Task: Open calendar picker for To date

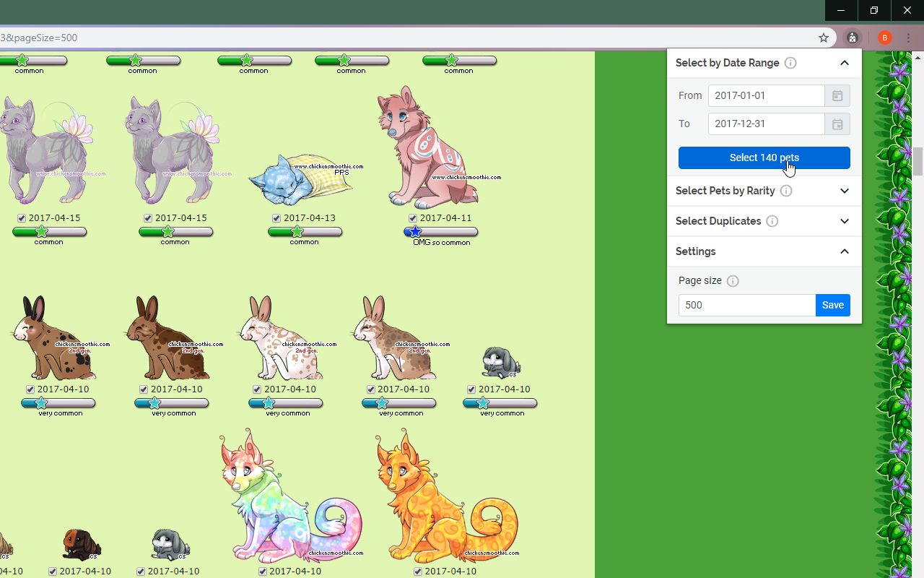Action: point(837,124)
